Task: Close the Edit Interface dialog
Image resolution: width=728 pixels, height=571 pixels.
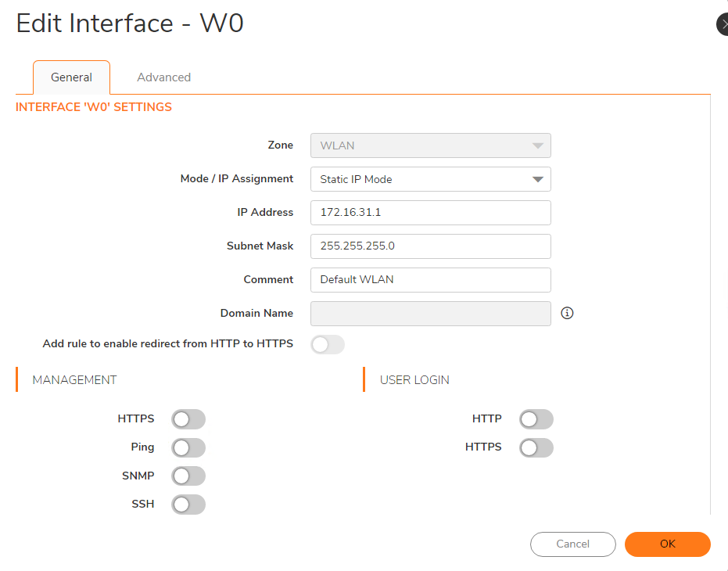Action: point(723,24)
